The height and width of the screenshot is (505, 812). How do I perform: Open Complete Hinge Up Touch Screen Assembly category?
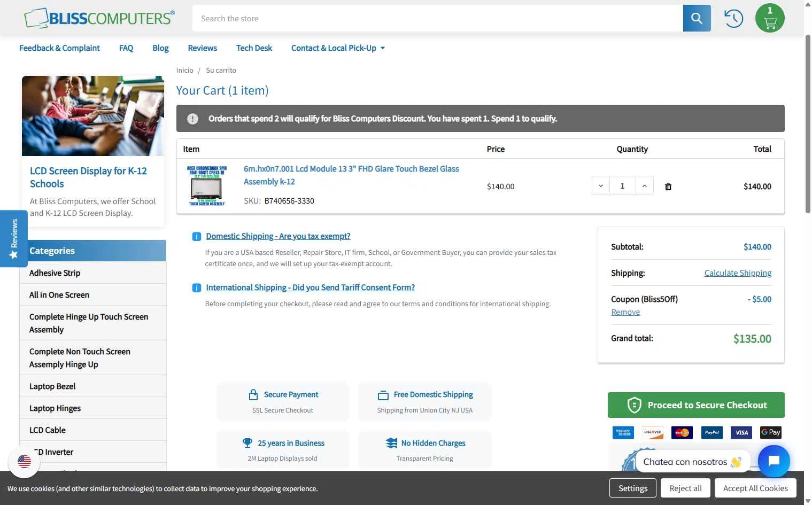93,323
